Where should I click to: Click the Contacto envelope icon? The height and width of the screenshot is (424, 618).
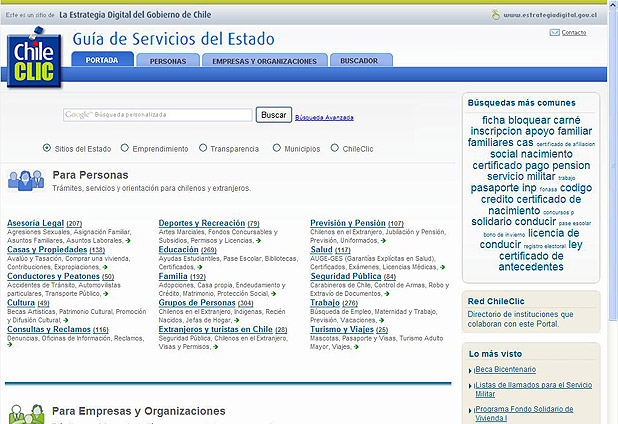556,33
